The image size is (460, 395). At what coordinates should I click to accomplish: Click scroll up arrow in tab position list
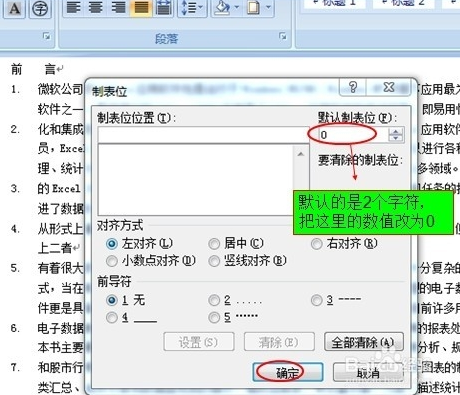coord(301,154)
